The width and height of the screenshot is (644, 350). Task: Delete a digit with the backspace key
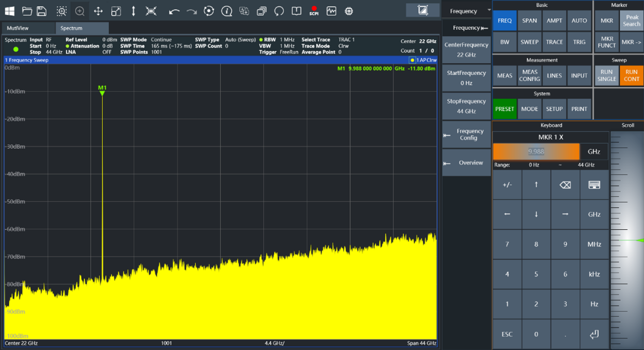coord(565,185)
